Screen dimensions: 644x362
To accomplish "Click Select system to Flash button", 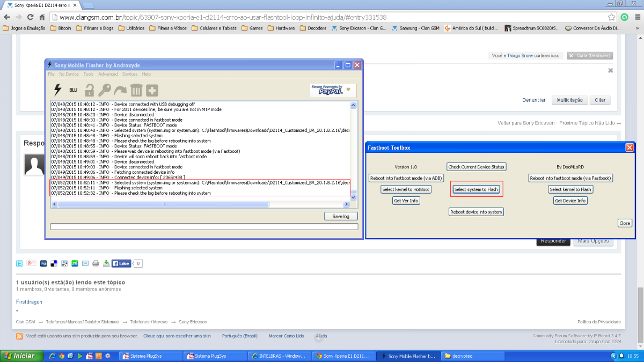I will (x=477, y=189).
